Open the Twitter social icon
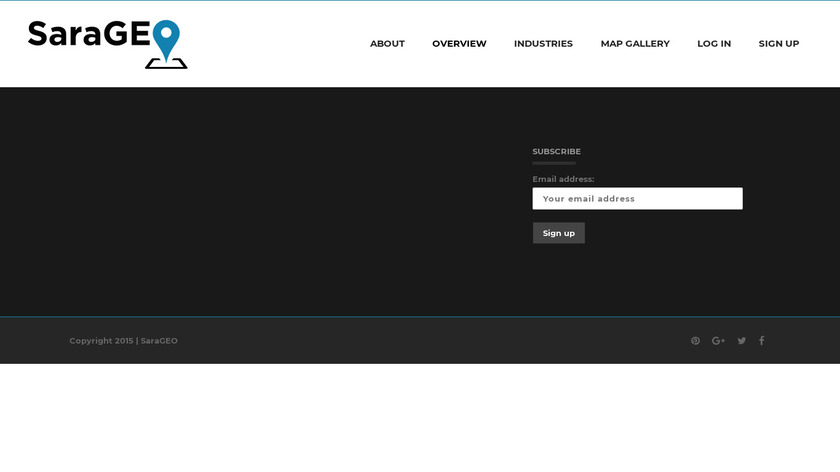The width and height of the screenshot is (840, 472). [741, 341]
